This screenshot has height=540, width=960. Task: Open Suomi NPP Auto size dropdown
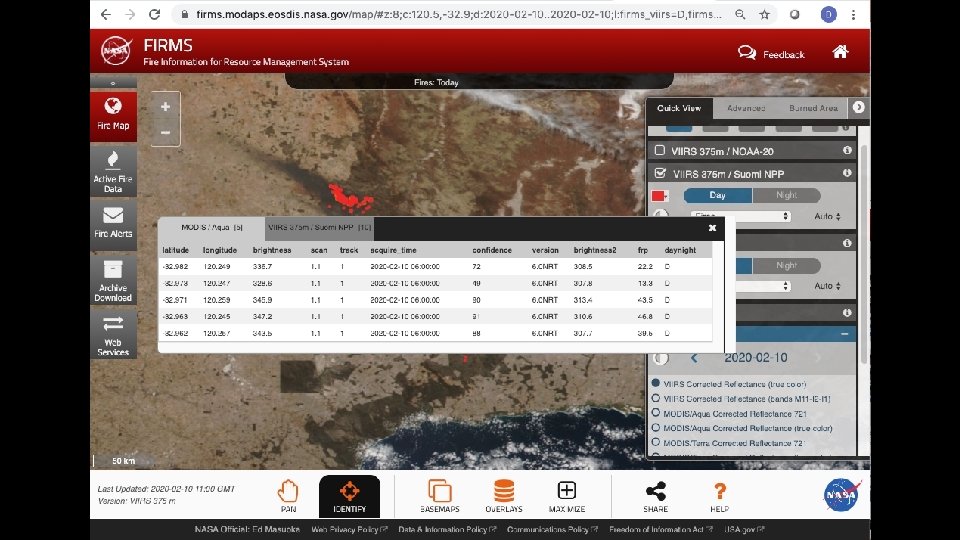(x=828, y=216)
